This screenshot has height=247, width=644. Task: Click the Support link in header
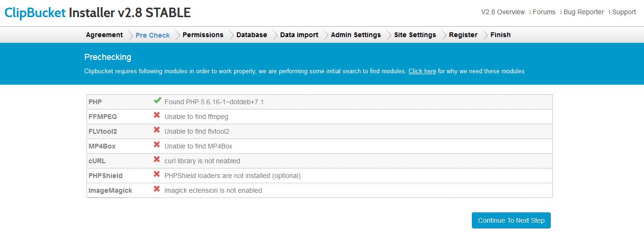click(624, 12)
